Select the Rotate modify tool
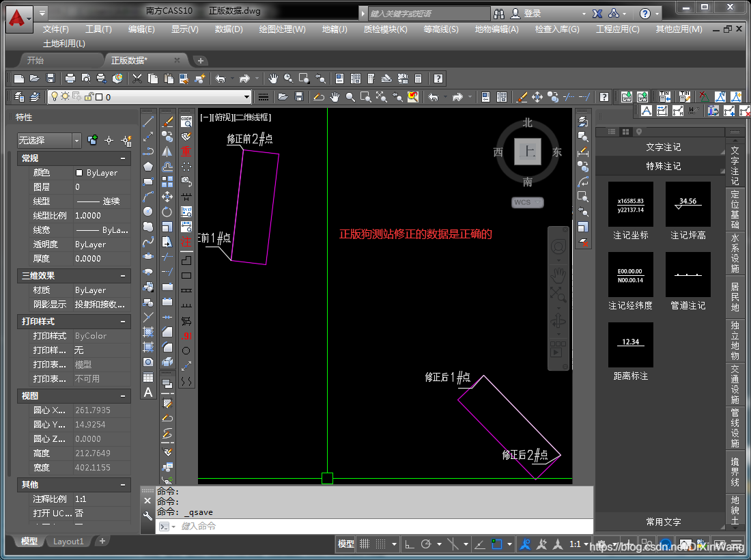751x560 pixels. click(167, 212)
